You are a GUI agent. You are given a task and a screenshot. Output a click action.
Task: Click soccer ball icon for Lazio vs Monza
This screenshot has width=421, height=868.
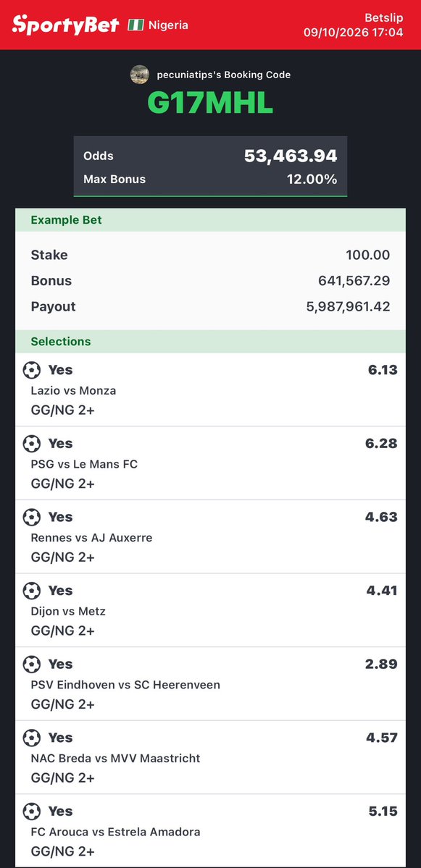pos(32,370)
